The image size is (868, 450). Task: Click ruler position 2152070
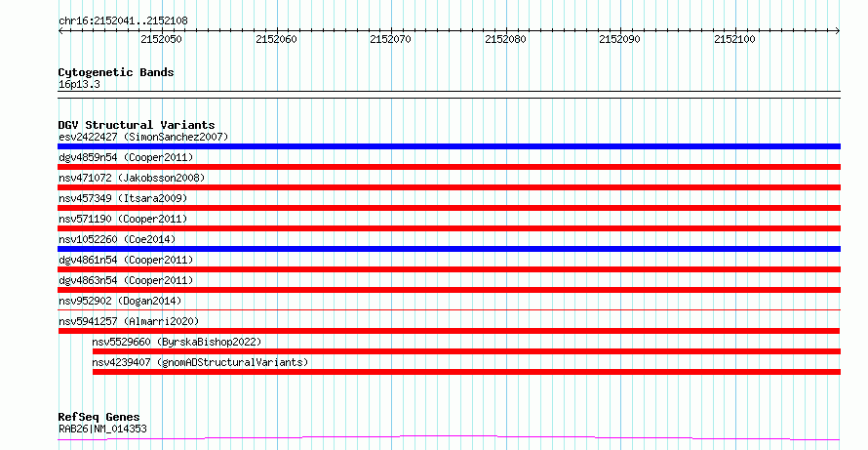[391, 39]
